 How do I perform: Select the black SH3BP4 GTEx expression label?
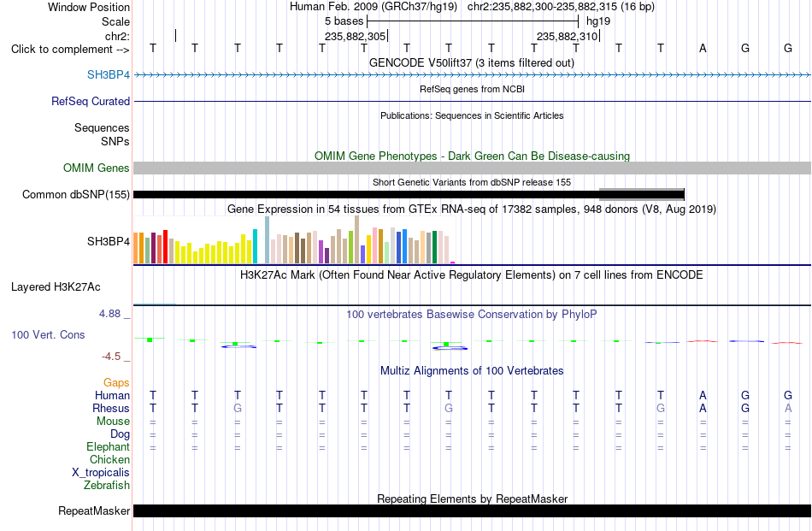[109, 241]
